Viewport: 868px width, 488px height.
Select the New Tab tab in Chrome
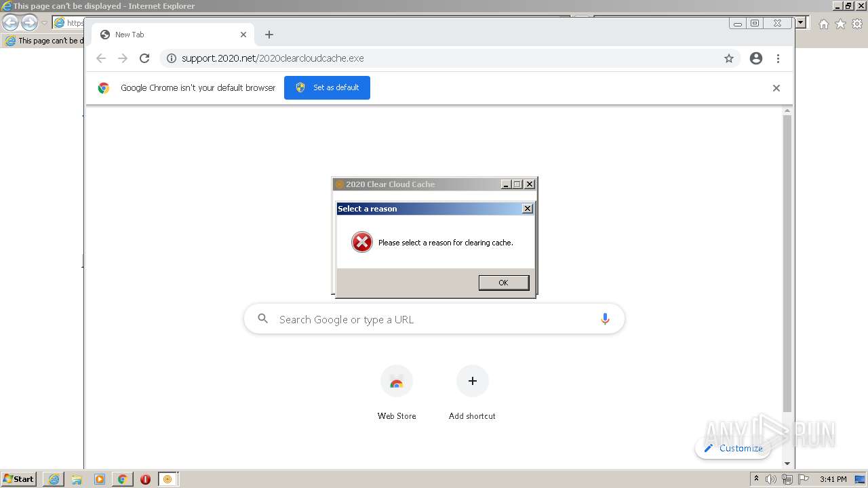173,35
